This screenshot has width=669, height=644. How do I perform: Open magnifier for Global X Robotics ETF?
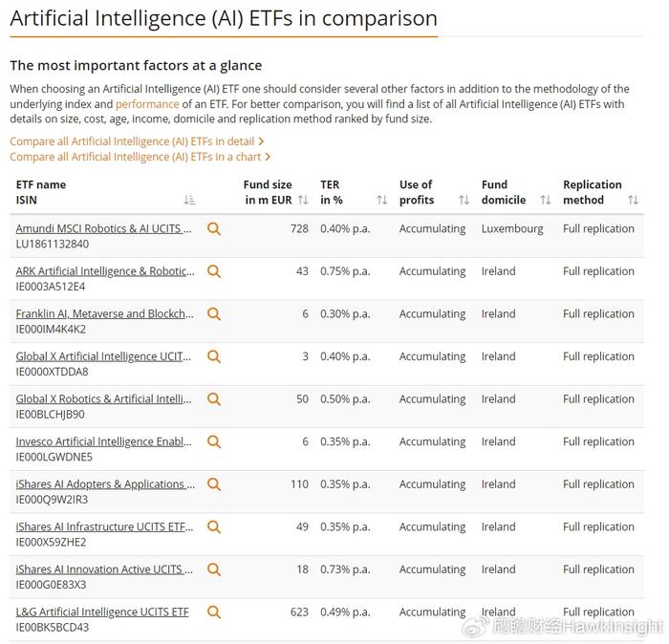click(x=214, y=399)
